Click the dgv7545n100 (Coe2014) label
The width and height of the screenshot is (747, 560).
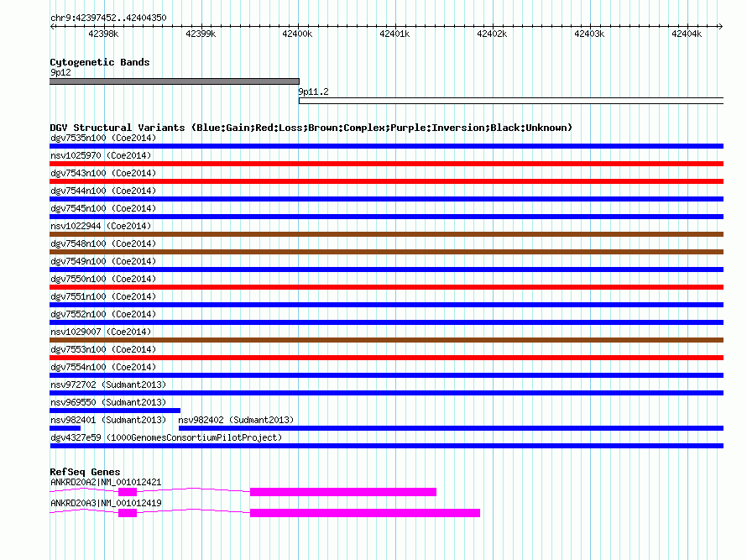coord(103,208)
